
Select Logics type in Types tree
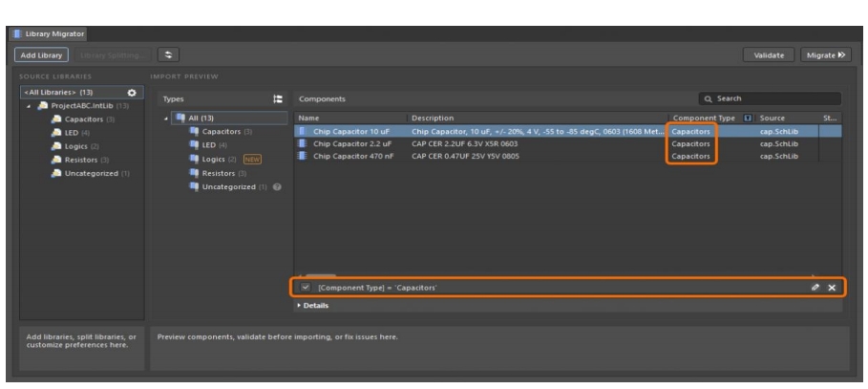click(x=213, y=160)
